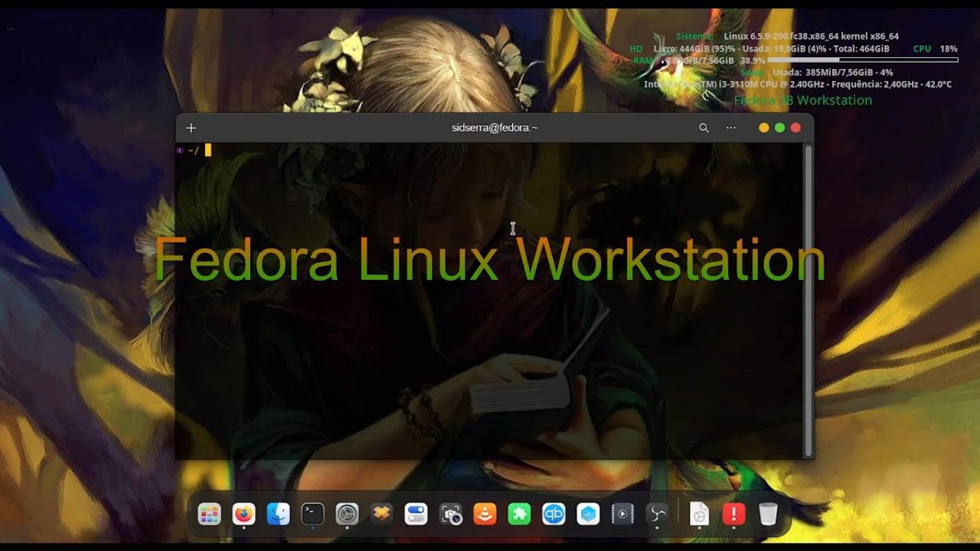This screenshot has height=551, width=980.
Task: Launch VLC media player from dock
Action: pyautogui.click(x=485, y=514)
